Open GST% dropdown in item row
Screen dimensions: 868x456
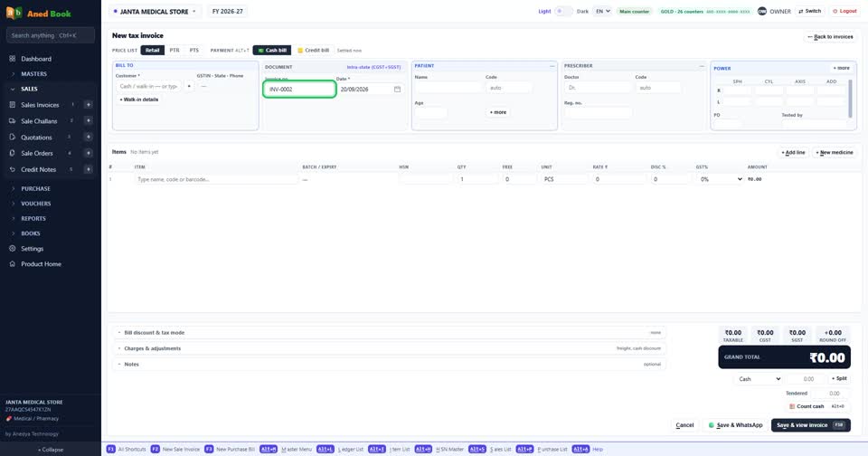(721, 179)
